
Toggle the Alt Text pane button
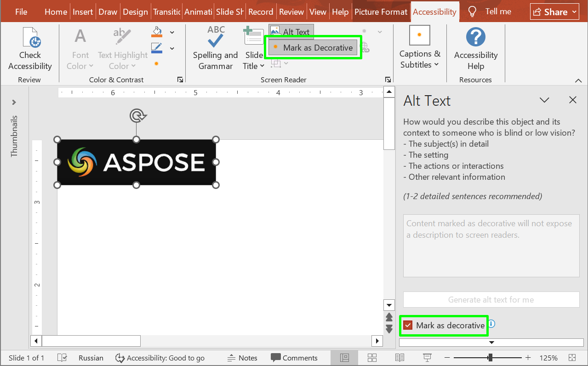[291, 32]
